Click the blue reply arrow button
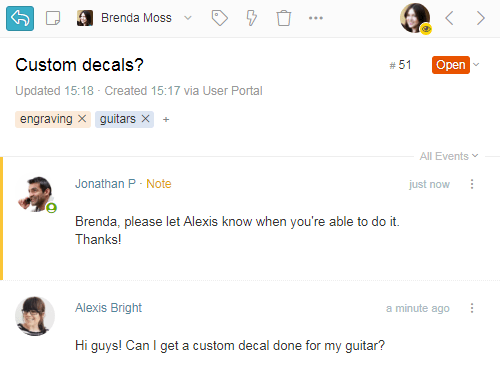This screenshot has width=500, height=386. pyautogui.click(x=20, y=18)
